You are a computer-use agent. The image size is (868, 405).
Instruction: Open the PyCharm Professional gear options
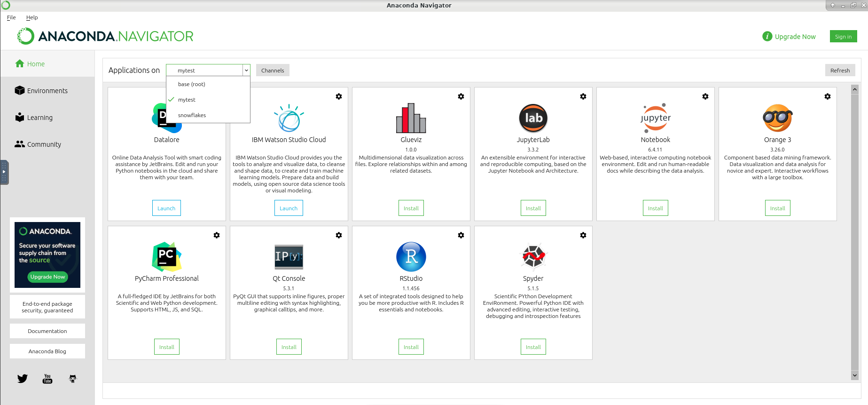[x=217, y=235]
